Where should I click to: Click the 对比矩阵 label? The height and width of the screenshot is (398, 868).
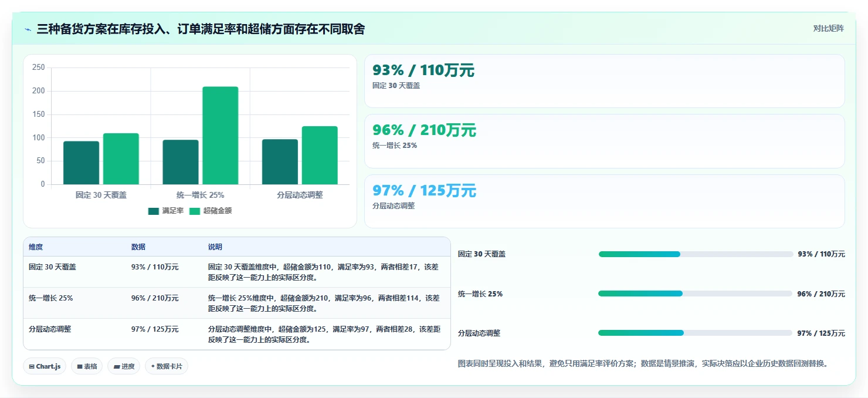click(x=828, y=29)
